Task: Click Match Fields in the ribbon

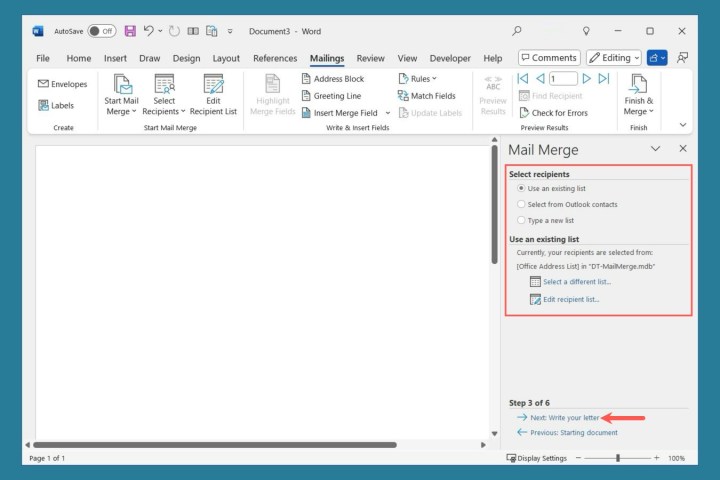Action: 426,96
